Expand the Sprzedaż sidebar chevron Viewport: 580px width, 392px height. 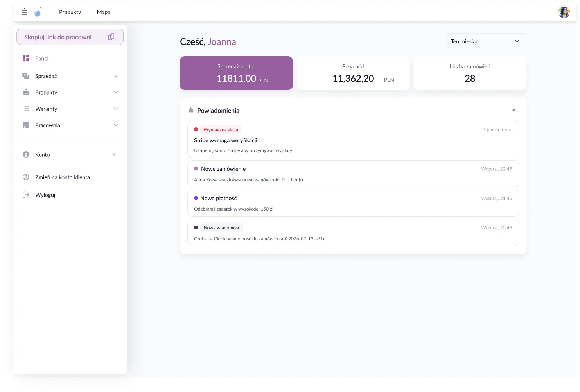[x=116, y=76]
